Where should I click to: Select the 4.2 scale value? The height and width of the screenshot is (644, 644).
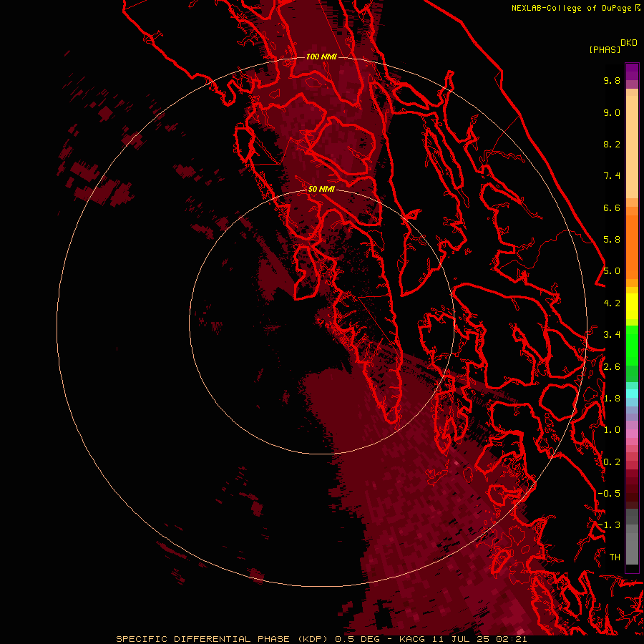[612, 303]
